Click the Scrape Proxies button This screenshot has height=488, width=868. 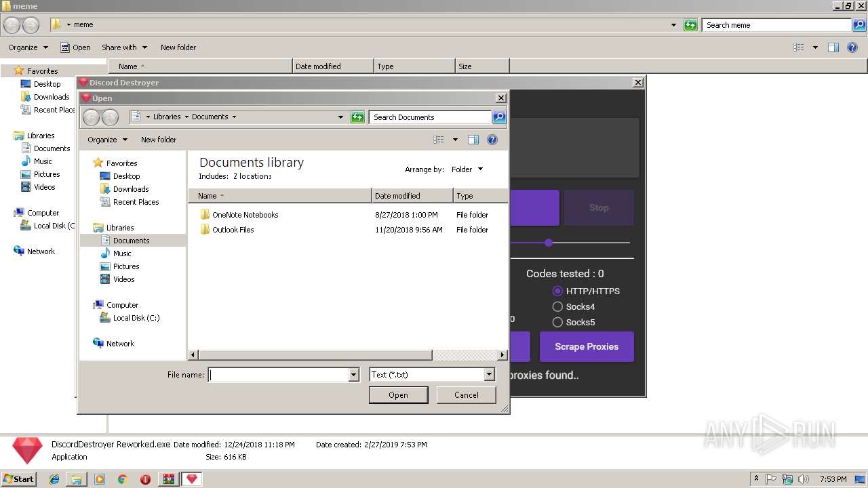tap(587, 346)
